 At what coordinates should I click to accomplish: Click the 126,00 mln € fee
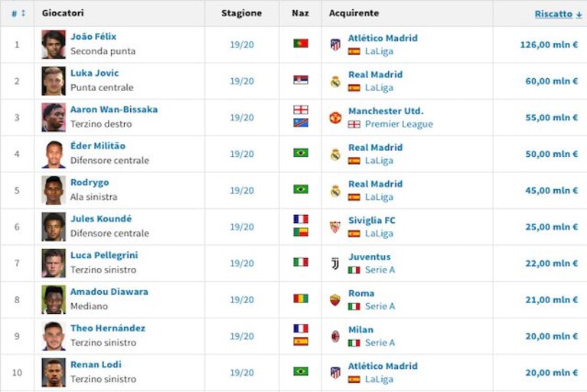pos(549,44)
